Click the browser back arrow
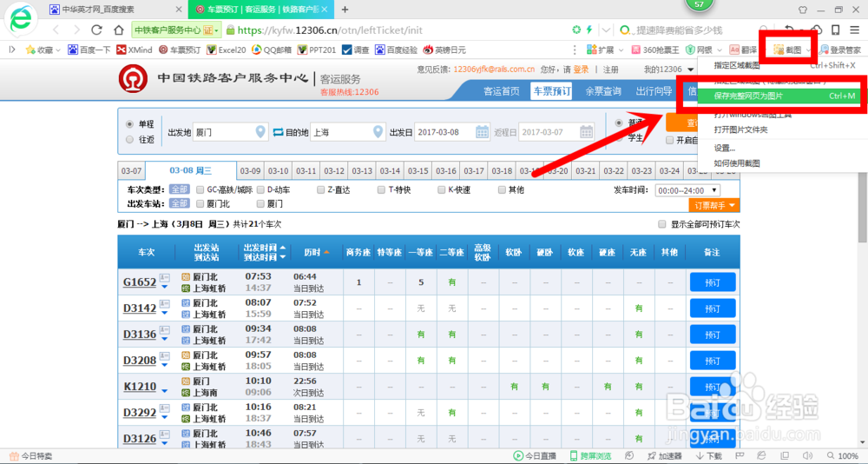 click(56, 30)
